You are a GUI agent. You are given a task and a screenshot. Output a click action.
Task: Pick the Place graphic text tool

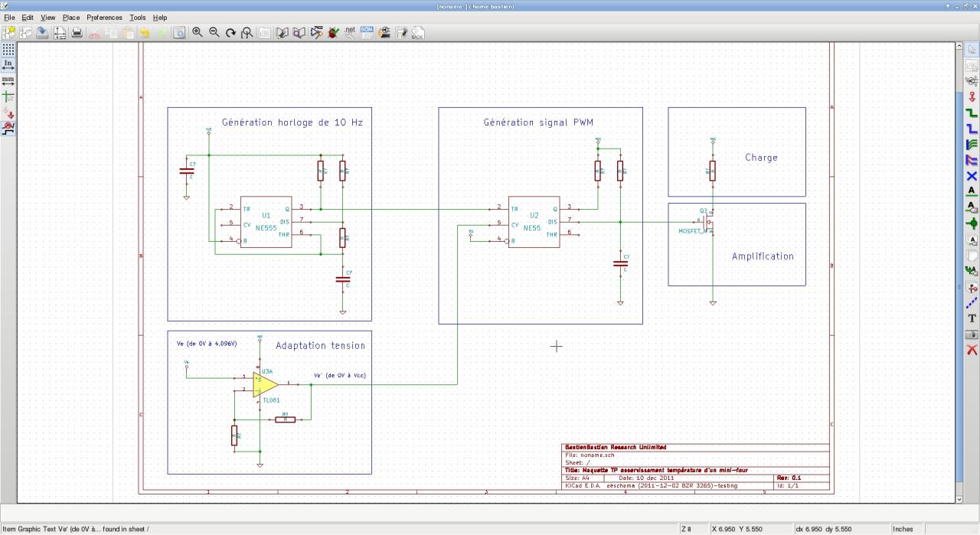[972, 318]
